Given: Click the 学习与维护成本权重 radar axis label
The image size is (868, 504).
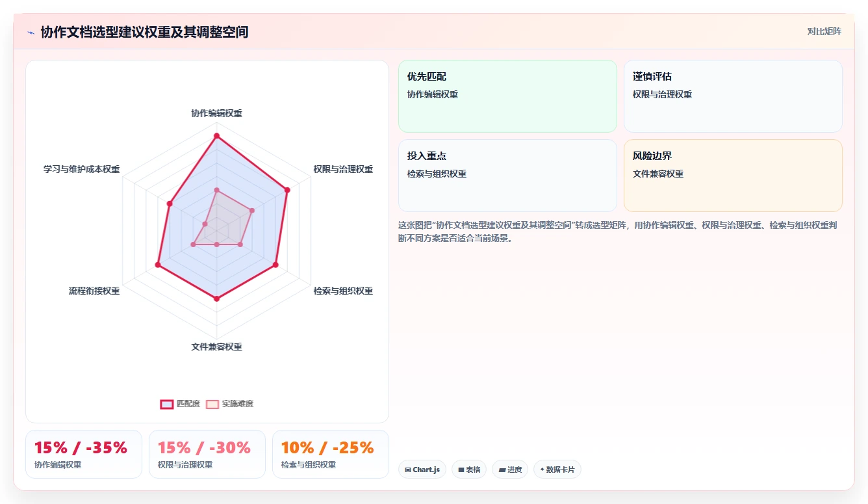Looking at the screenshot, I should point(81,169).
